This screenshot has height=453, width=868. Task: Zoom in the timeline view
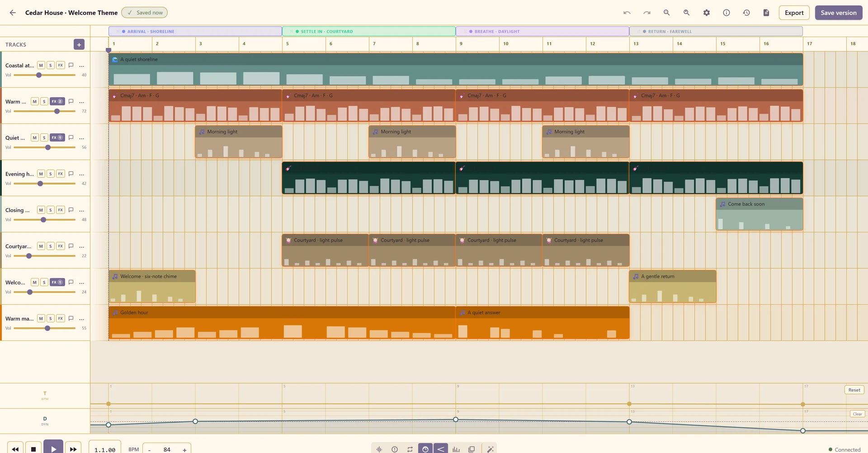686,13
